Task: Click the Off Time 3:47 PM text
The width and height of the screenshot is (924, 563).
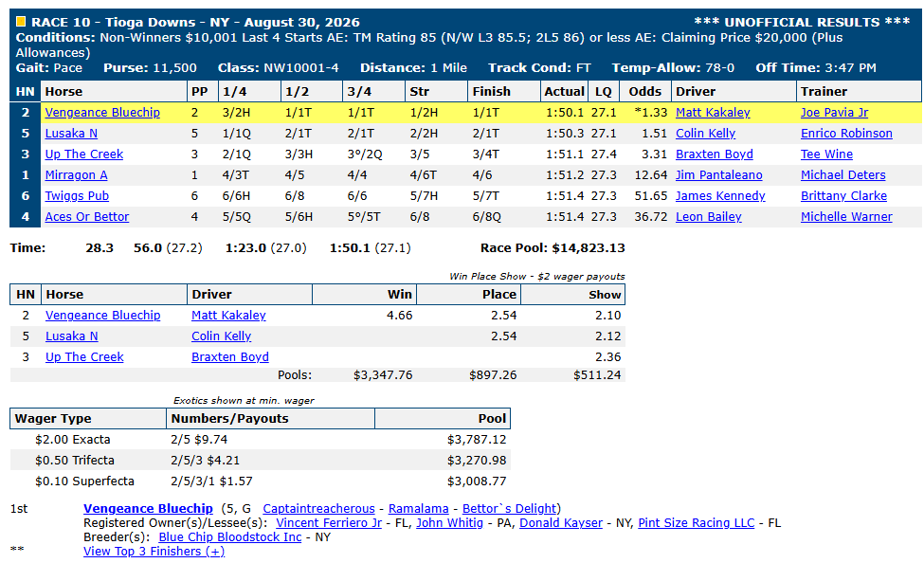Action: 816,68
